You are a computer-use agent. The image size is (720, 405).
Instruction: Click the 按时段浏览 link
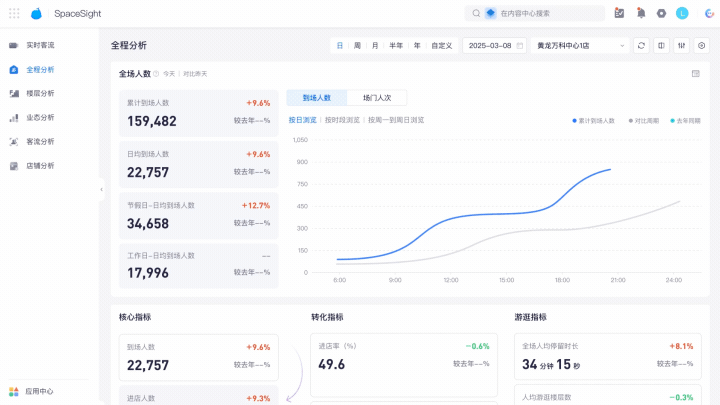pos(342,120)
